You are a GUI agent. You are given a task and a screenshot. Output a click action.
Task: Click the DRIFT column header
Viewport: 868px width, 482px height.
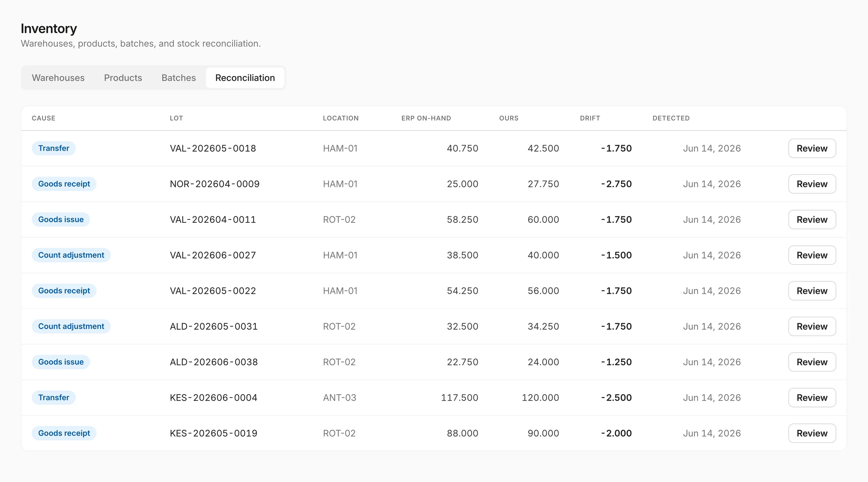tap(590, 118)
